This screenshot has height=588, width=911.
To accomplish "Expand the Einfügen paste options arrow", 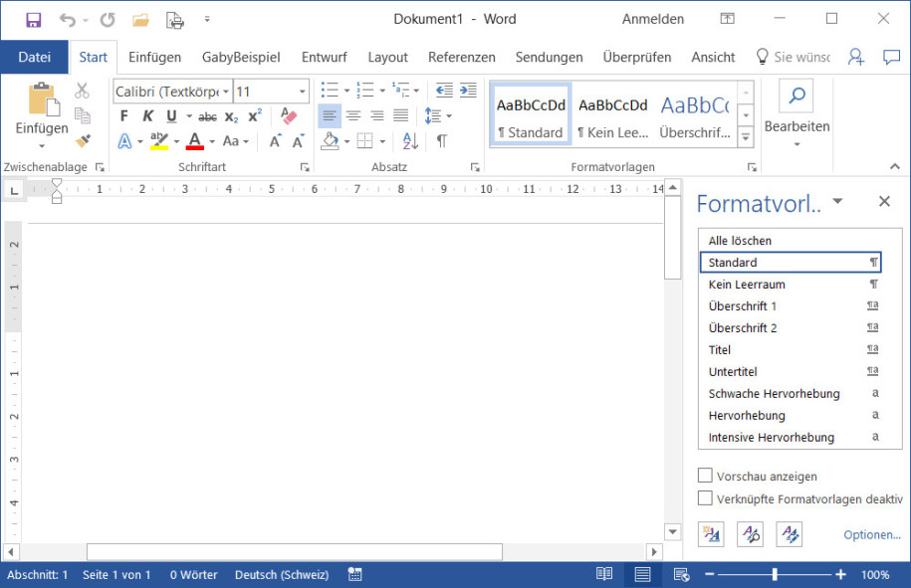I will point(42,145).
